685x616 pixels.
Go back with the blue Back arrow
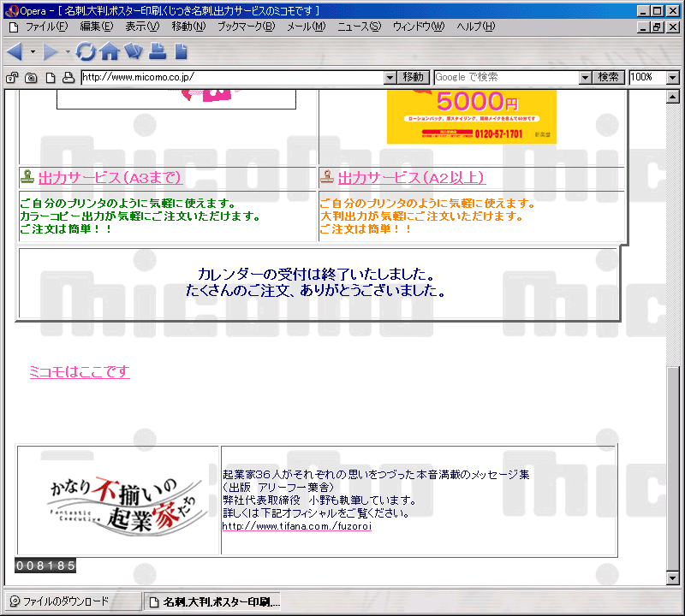pyautogui.click(x=15, y=51)
